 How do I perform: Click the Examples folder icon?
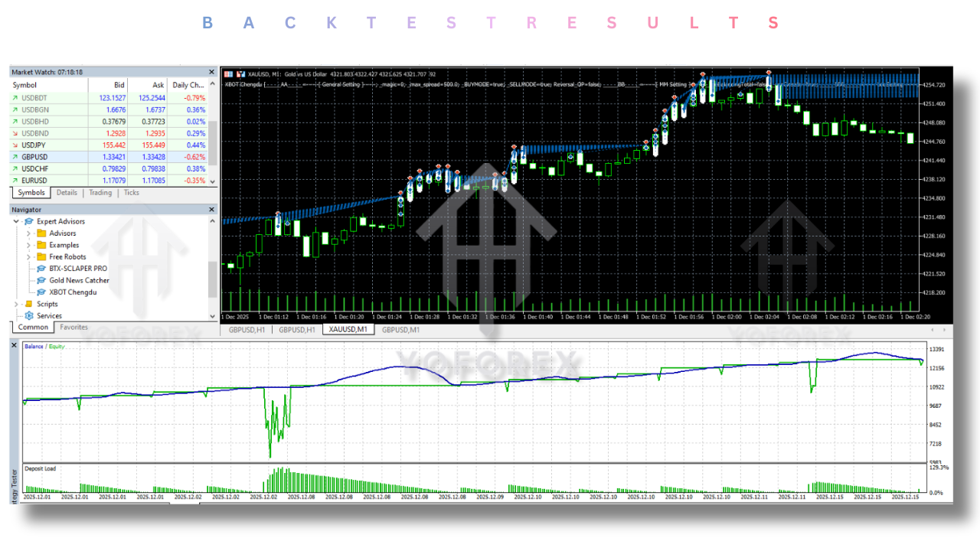(x=41, y=245)
